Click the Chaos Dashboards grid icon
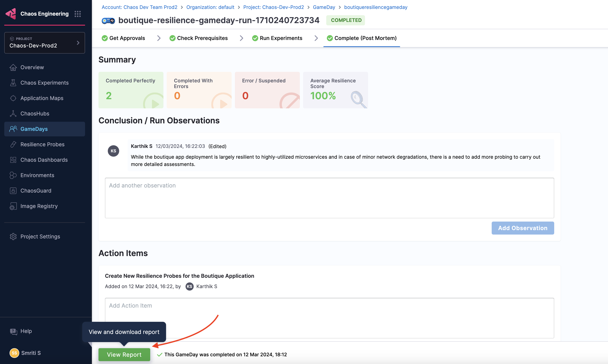The image size is (608, 364). point(13,160)
